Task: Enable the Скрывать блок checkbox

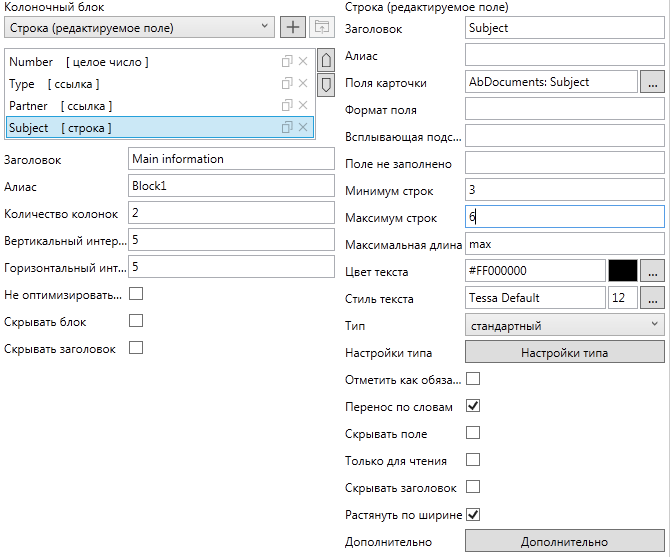Action: click(x=136, y=321)
